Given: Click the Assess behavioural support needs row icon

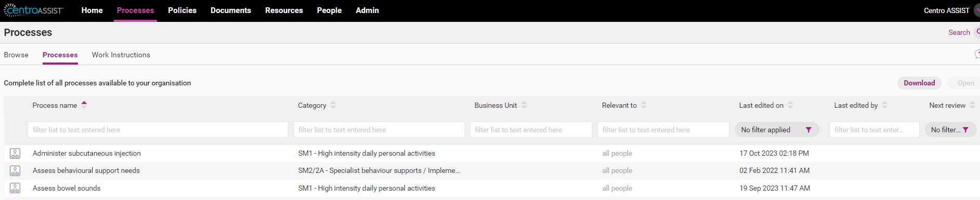Looking at the screenshot, I should [x=15, y=171].
